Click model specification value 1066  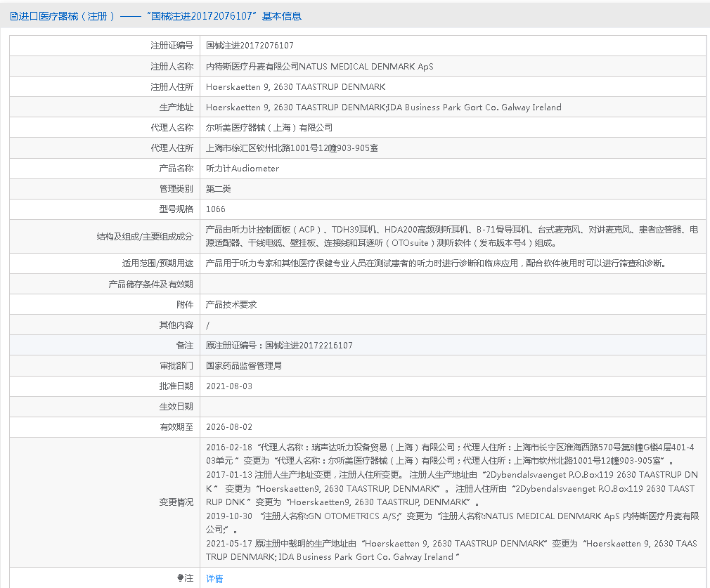[216, 209]
